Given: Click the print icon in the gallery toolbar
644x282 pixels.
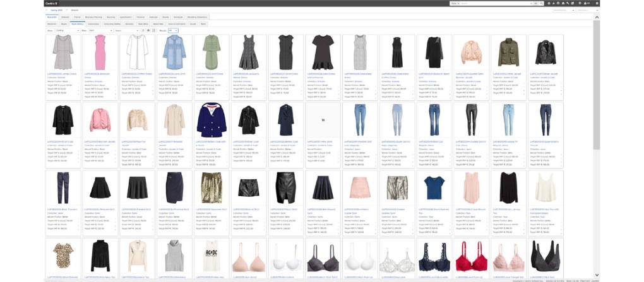Looking at the screenshot, I should (148, 30).
